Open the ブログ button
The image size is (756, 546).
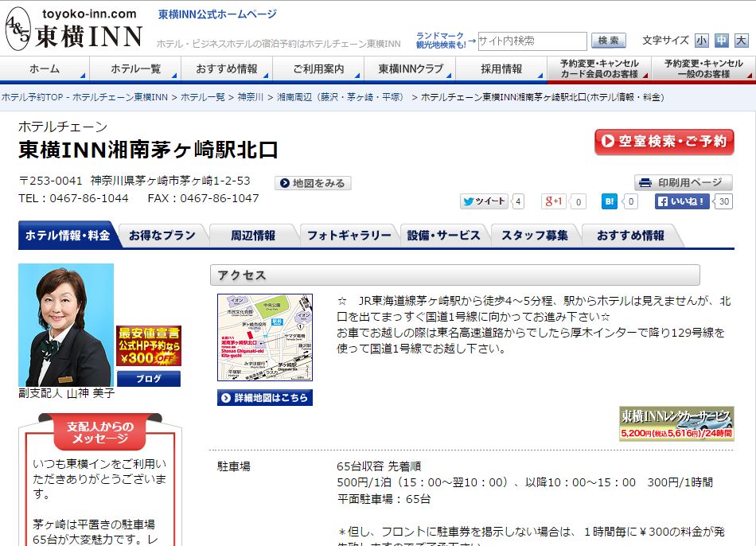[x=149, y=379]
